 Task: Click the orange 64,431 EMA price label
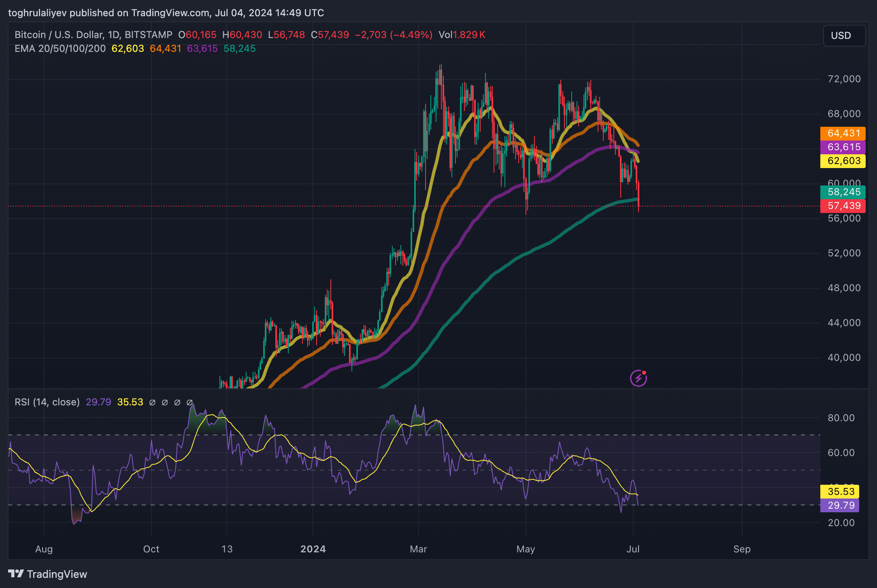pos(843,133)
